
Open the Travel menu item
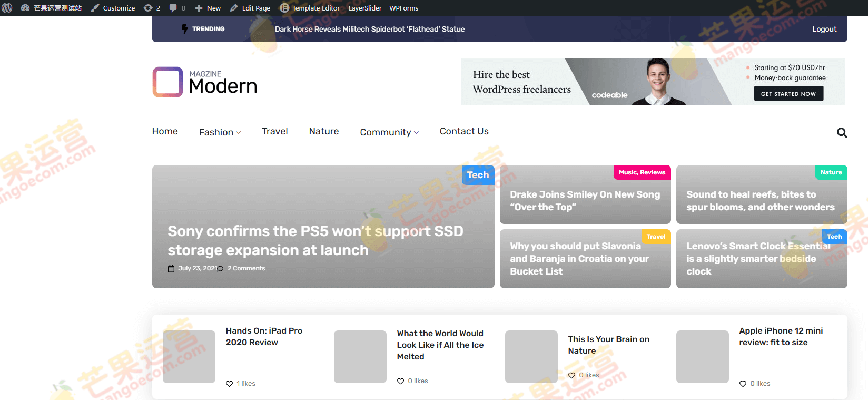pyautogui.click(x=275, y=131)
